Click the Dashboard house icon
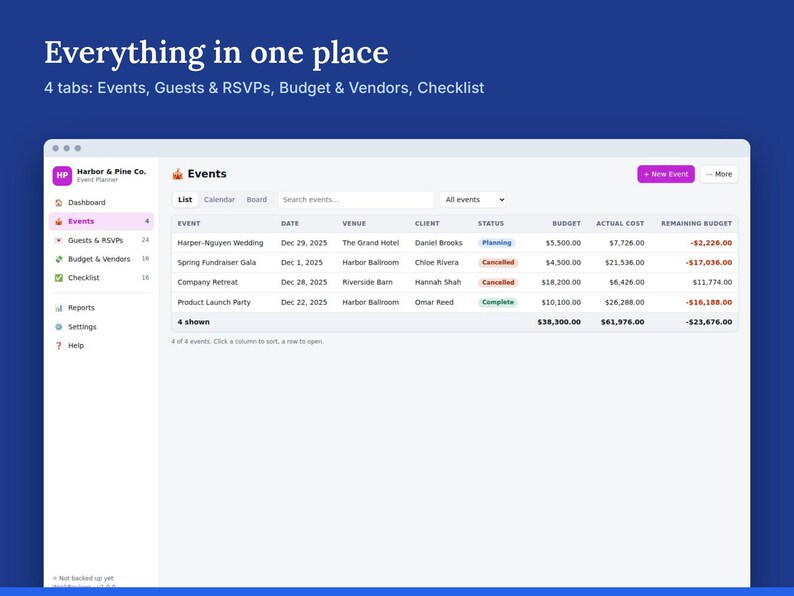Viewport: 794px width, 596px height. (59, 203)
